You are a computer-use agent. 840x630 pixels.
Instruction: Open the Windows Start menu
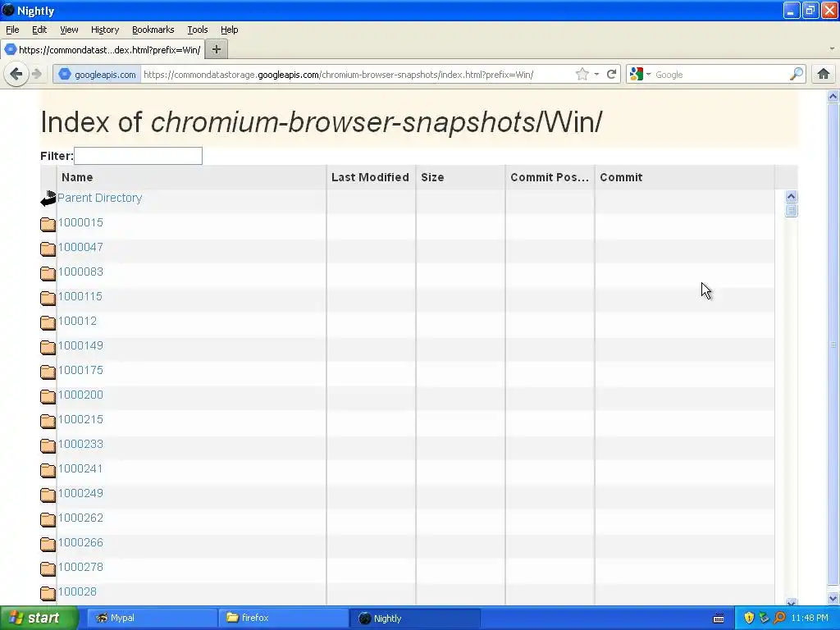coord(39,618)
